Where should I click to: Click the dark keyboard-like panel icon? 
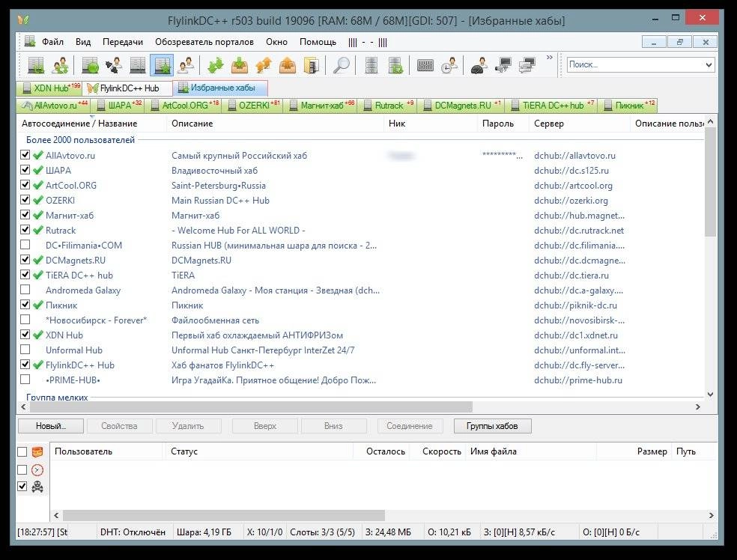click(425, 65)
